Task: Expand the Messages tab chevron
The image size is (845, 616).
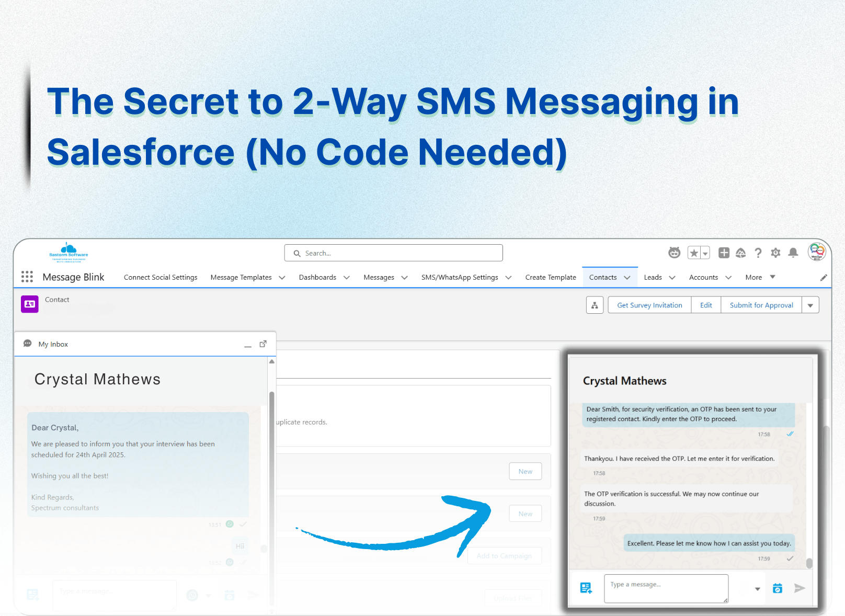Action: (404, 278)
